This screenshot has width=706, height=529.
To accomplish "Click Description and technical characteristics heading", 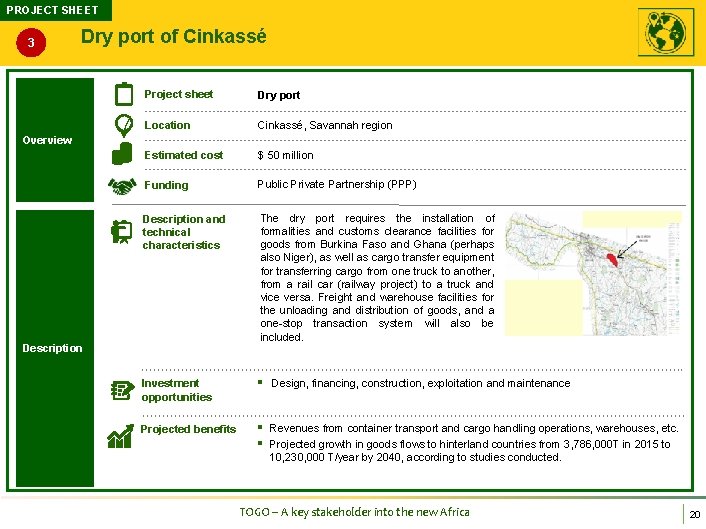I will point(184,232).
